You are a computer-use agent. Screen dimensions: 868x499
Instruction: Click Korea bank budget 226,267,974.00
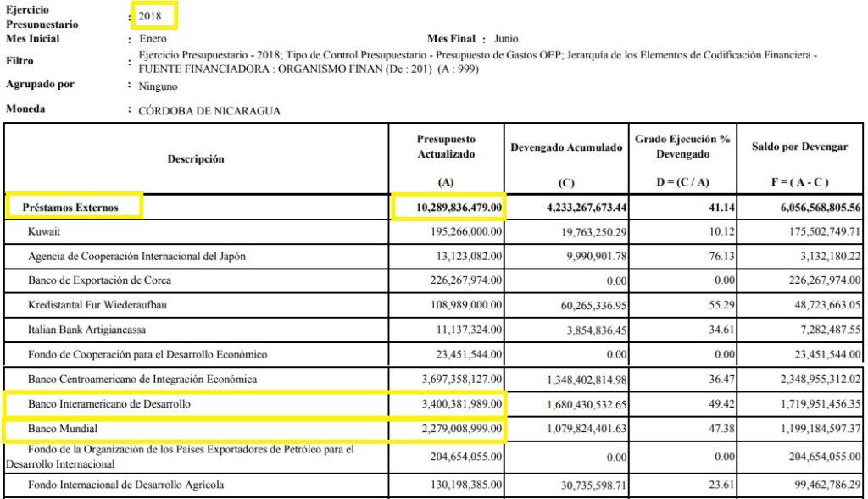466,280
